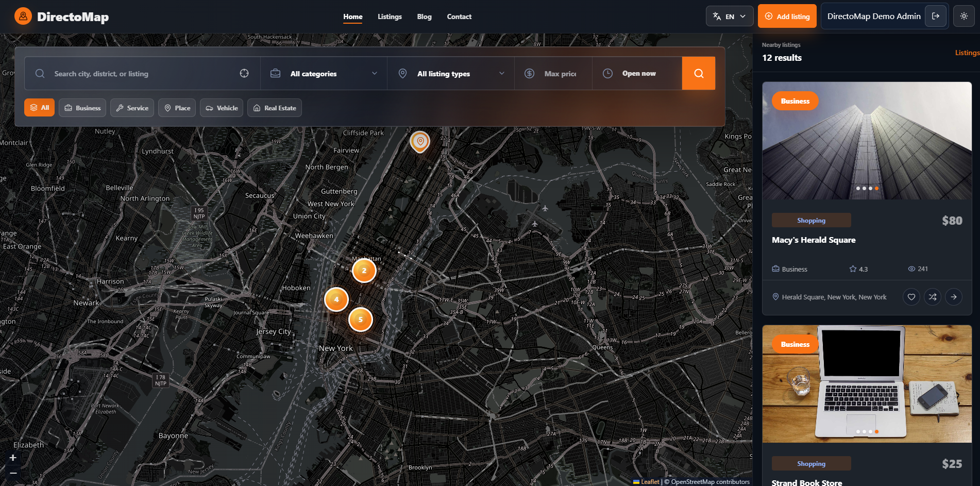Open the map cluster marker labeled 2
This screenshot has height=486, width=980.
pyautogui.click(x=364, y=271)
